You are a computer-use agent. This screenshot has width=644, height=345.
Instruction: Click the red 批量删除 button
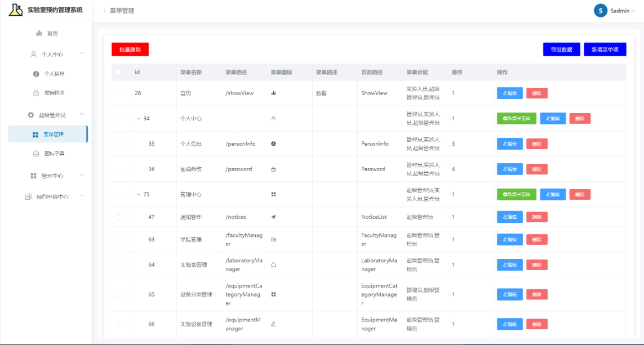click(x=130, y=49)
